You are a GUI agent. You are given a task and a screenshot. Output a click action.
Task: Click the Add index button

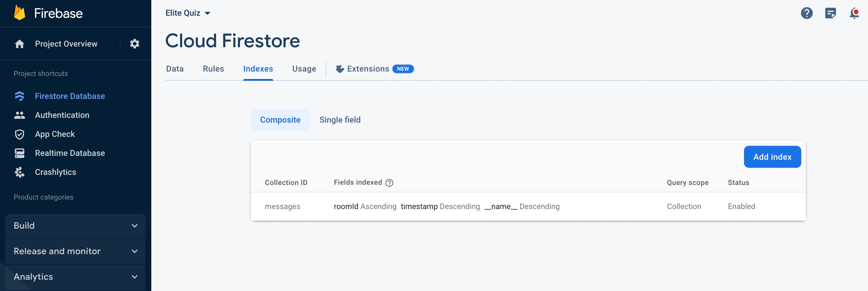(x=772, y=157)
